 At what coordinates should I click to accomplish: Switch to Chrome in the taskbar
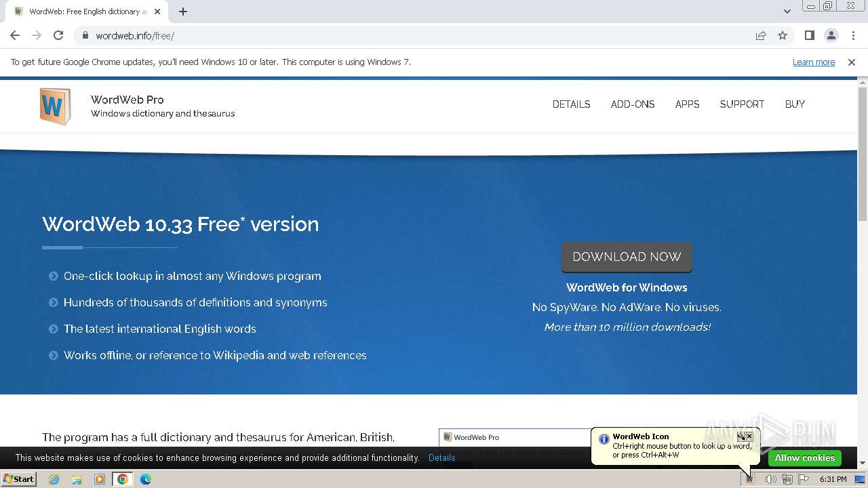(x=123, y=479)
